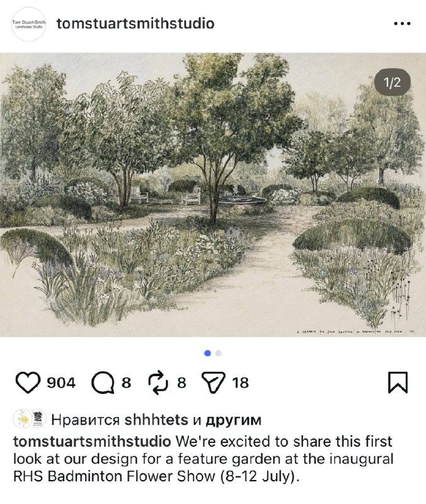The height and width of the screenshot is (504, 426).
Task: Open the three-dot more options menu
Action: tap(402, 23)
